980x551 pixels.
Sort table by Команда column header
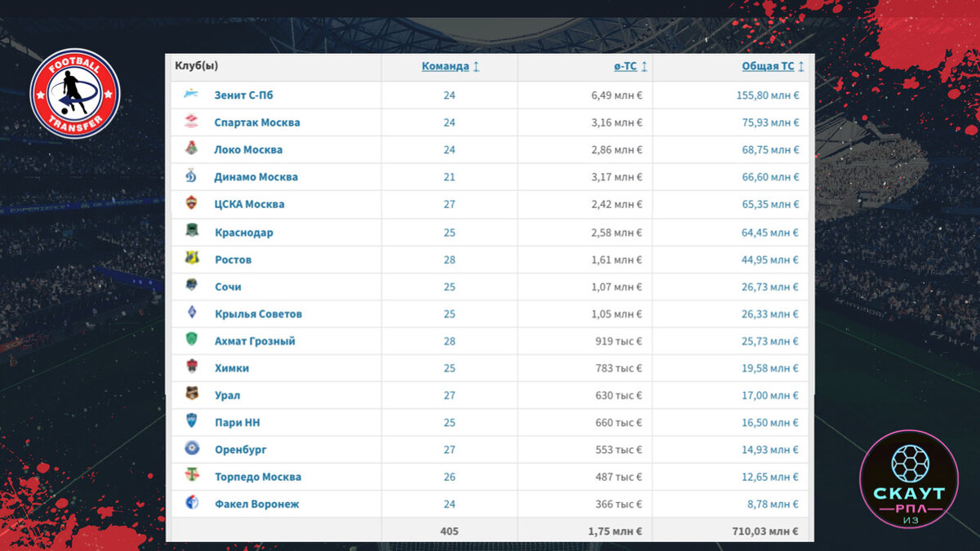click(445, 66)
